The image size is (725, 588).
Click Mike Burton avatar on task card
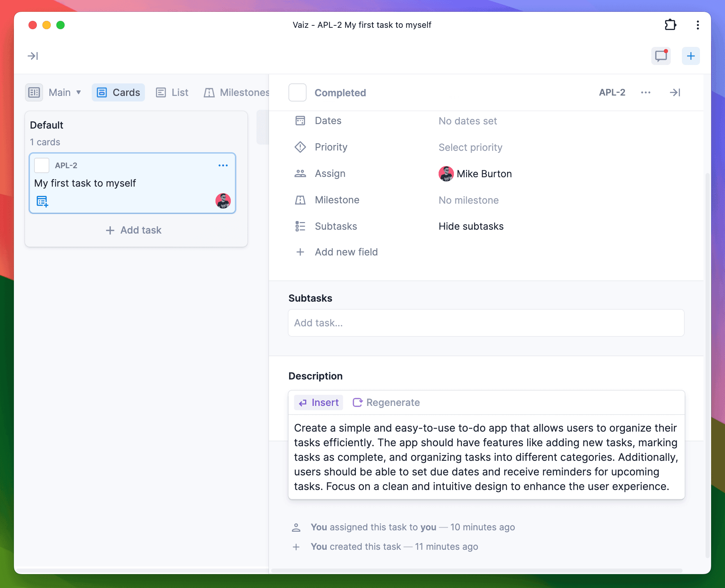pos(223,201)
